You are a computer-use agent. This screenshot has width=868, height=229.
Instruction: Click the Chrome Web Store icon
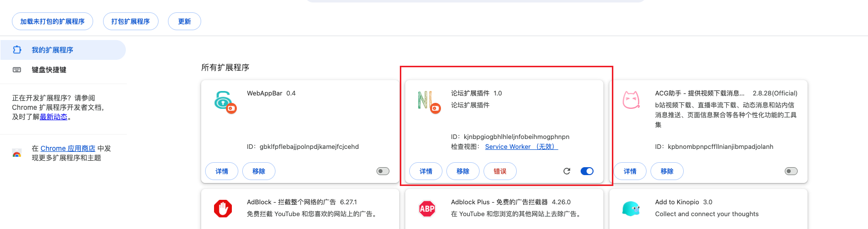pyautogui.click(x=17, y=153)
